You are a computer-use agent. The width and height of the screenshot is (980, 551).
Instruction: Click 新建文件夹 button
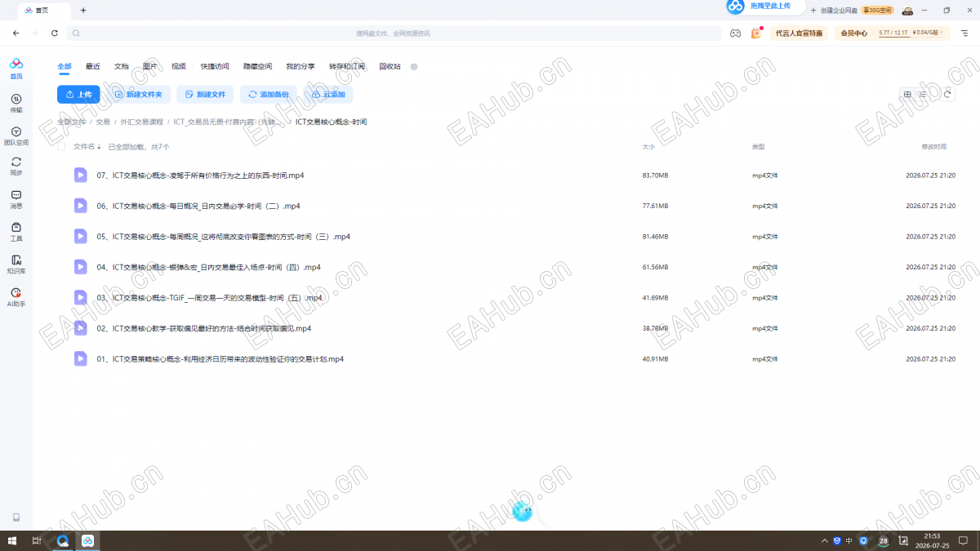tap(138, 95)
